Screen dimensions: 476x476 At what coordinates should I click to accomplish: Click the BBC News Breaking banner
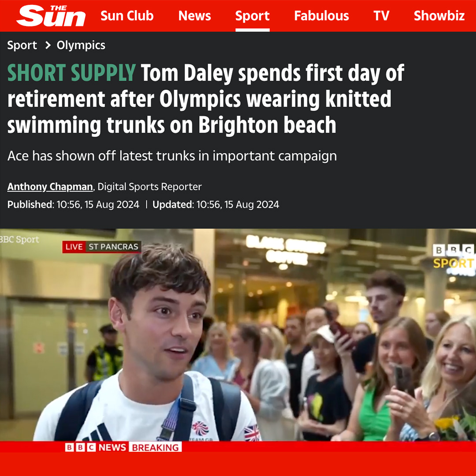[123, 447]
